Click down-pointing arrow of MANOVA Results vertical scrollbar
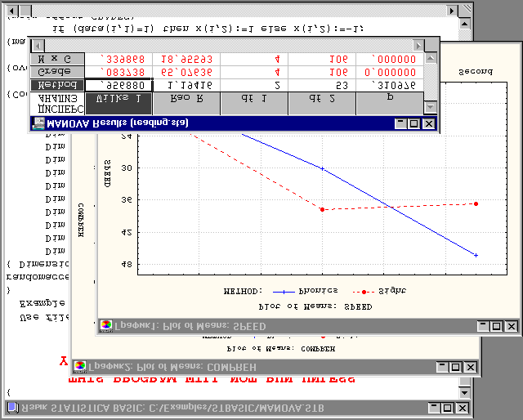Viewport: 523px width, 420px height. 431,107
